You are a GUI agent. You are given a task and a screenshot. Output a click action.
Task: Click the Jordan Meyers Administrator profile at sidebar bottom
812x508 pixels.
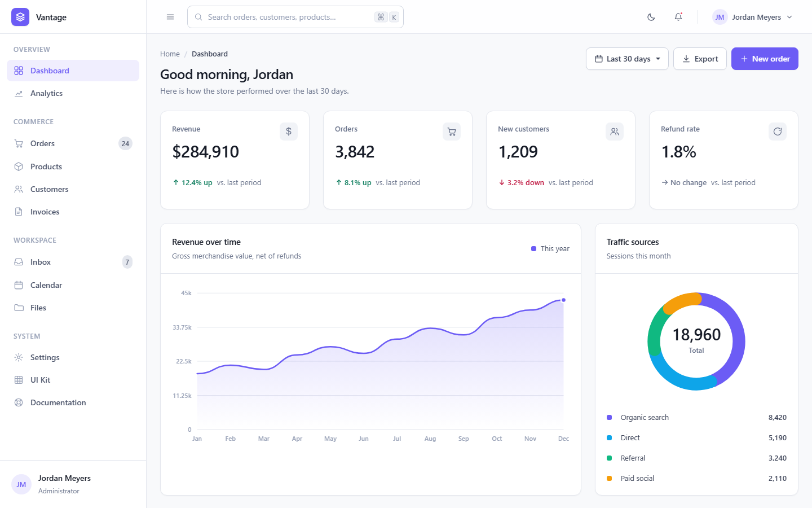pyautogui.click(x=73, y=484)
